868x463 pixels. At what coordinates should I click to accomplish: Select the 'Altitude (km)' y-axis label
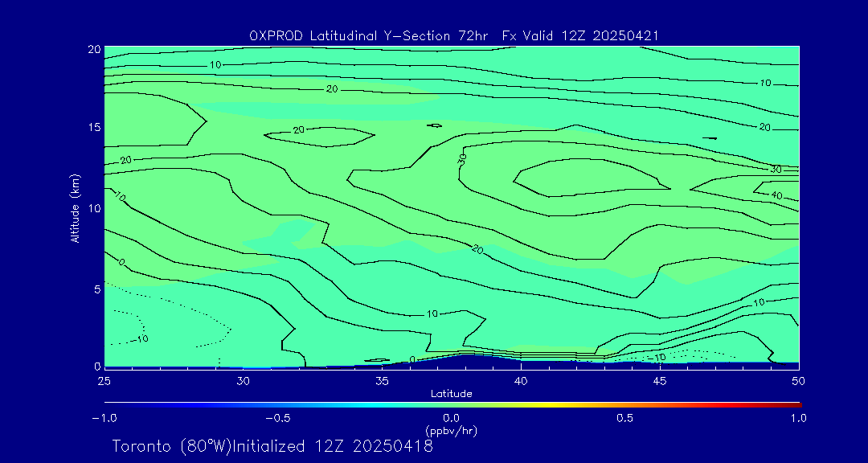(x=76, y=208)
